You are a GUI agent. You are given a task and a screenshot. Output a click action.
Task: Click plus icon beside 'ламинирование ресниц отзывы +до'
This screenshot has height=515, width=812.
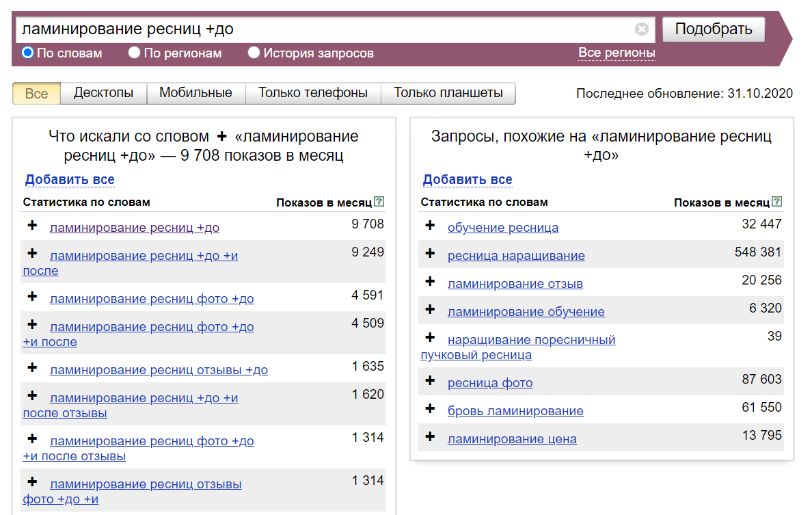click(x=32, y=368)
